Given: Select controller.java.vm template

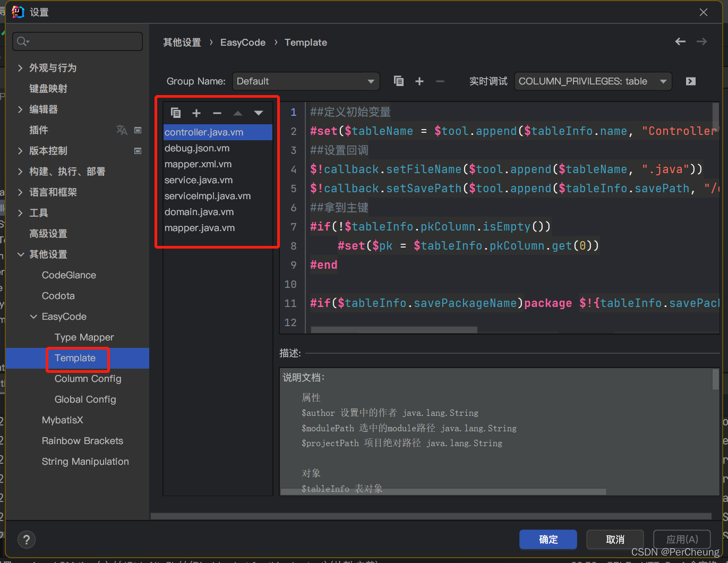Looking at the screenshot, I should coord(218,132).
